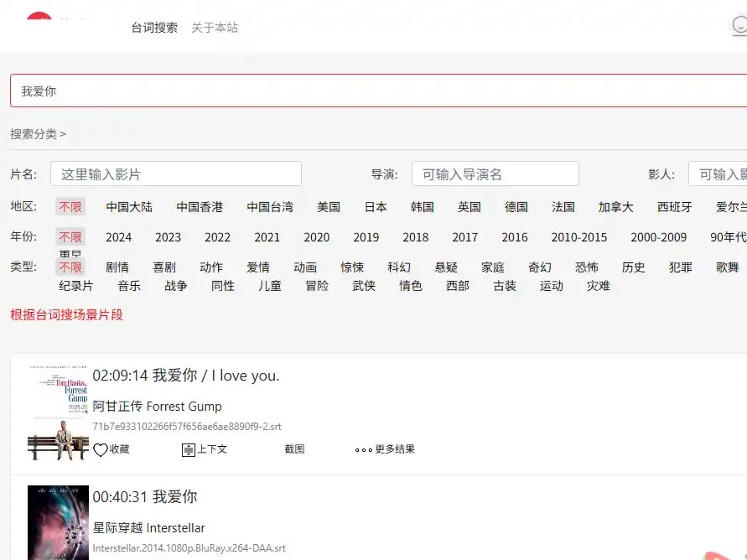Viewport: 747px width, 560px height.
Task: Filter by years 2000-2009
Action: click(x=659, y=237)
